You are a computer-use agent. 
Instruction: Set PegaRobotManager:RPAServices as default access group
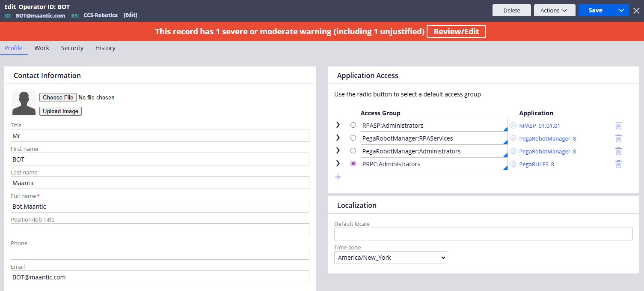tap(353, 138)
